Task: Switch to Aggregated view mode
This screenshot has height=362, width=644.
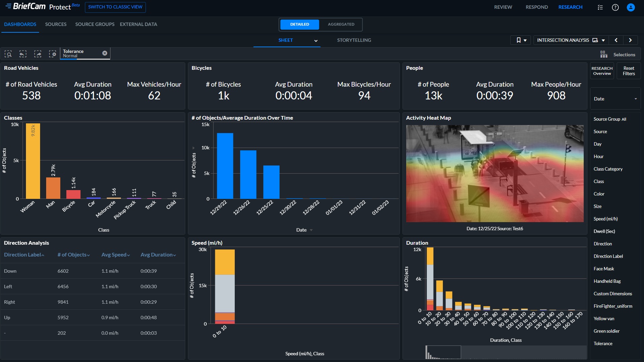Action: (341, 24)
